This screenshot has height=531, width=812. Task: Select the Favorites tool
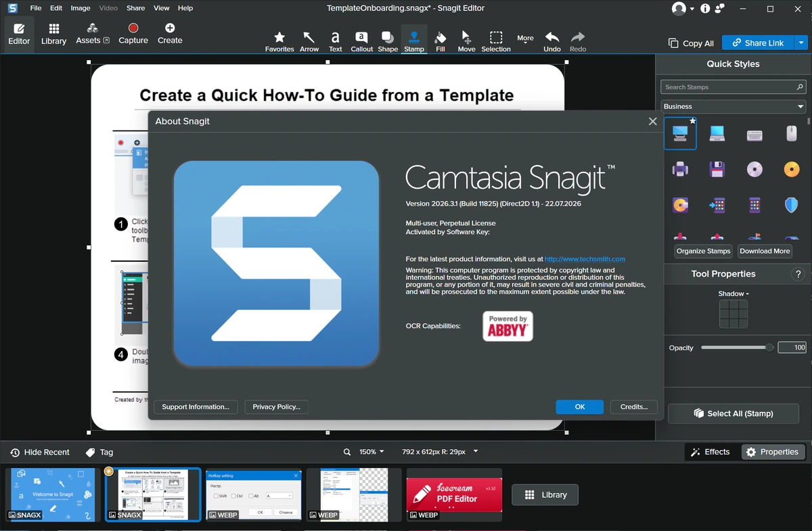[279, 41]
